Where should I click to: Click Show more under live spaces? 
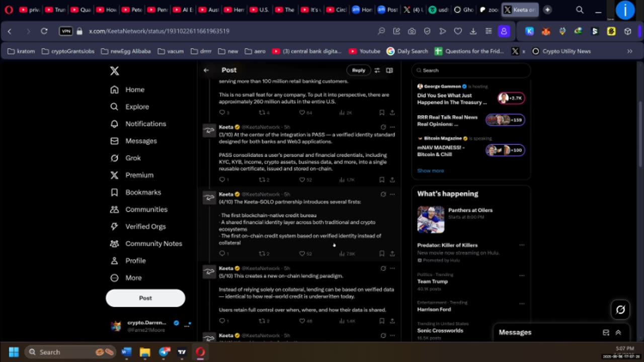(431, 170)
